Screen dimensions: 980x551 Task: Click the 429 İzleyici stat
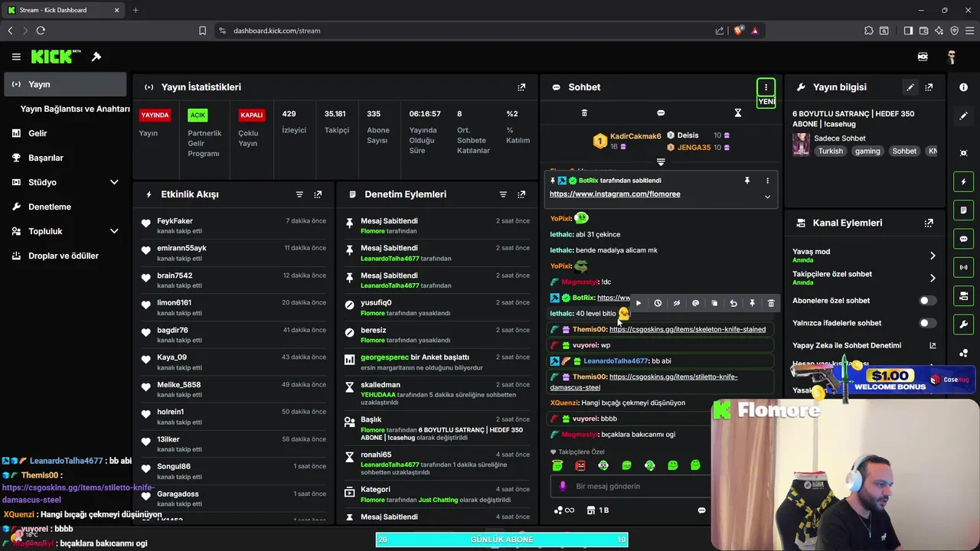294,122
